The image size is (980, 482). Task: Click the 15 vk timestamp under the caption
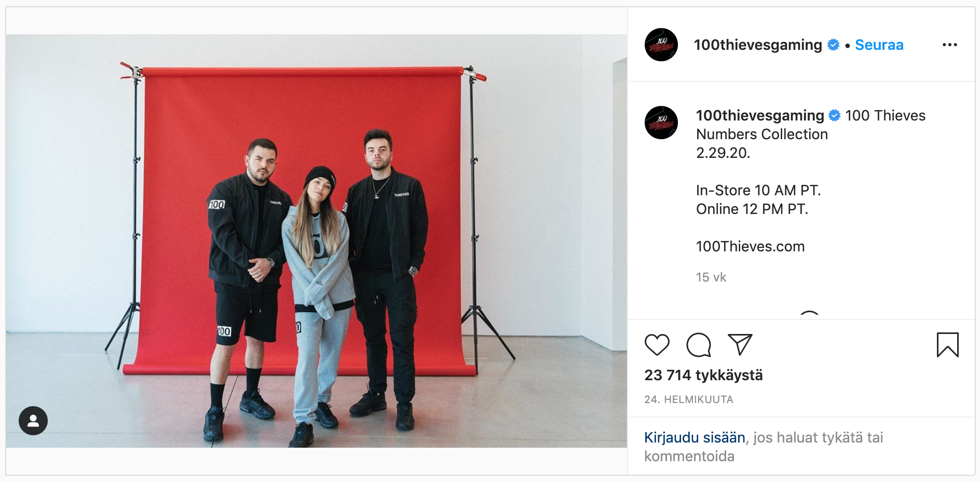pos(711,277)
